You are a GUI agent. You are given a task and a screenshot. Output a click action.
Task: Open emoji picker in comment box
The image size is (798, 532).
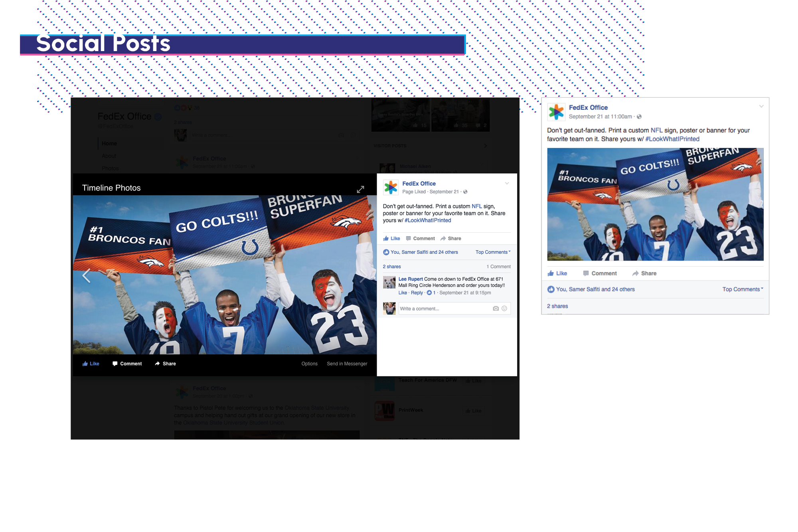click(504, 309)
